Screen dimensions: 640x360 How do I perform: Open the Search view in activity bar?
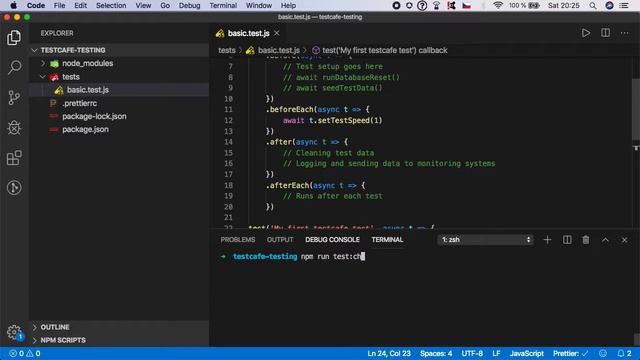(x=14, y=67)
